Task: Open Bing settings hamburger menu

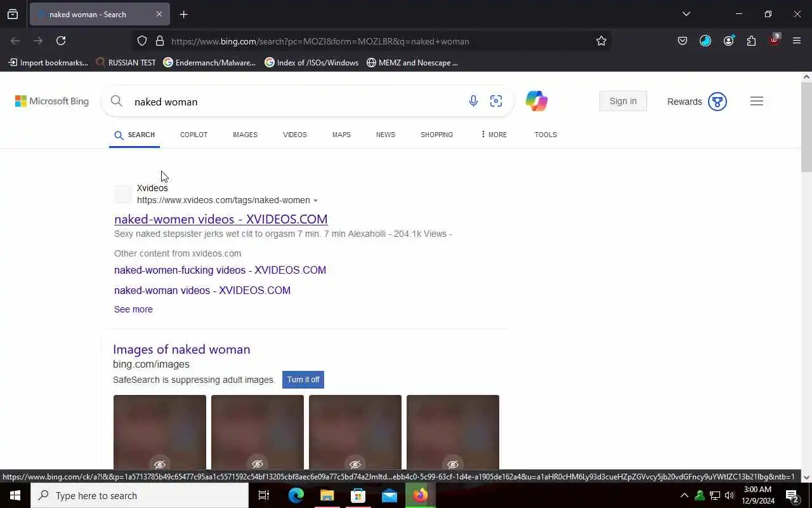Action: click(757, 101)
